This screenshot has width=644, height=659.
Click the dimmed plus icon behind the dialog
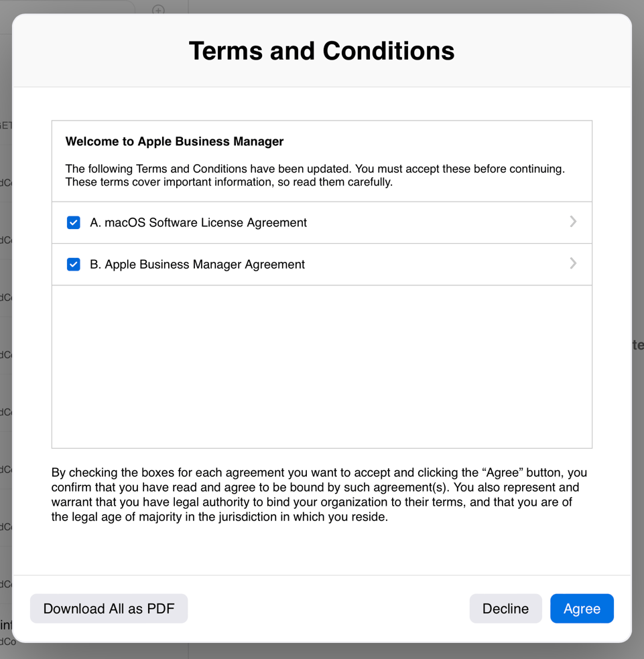coord(158,9)
